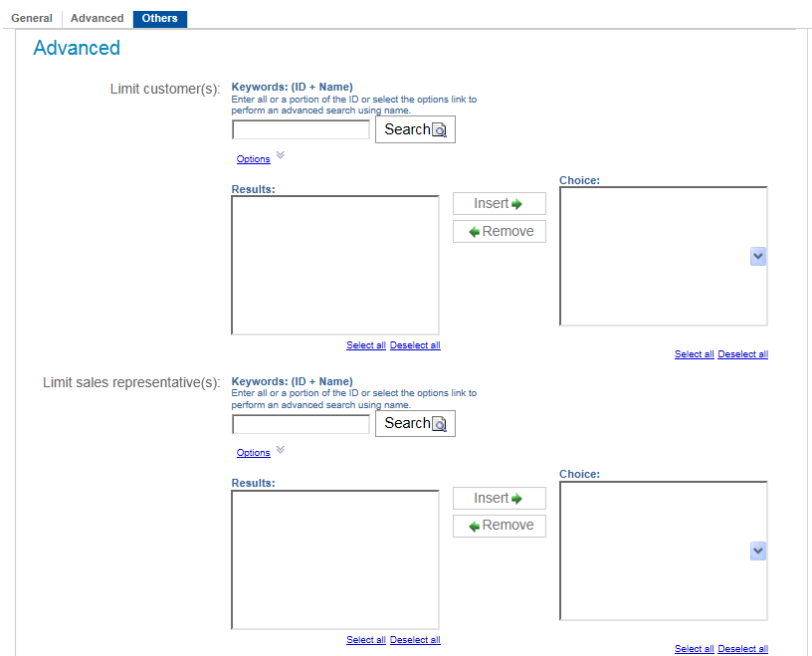812x656 pixels.
Task: Expand the double chevron beside sales representative Options
Action: 280,450
